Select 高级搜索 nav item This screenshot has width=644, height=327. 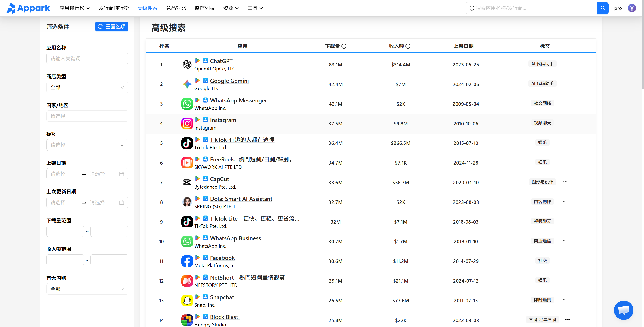point(148,8)
